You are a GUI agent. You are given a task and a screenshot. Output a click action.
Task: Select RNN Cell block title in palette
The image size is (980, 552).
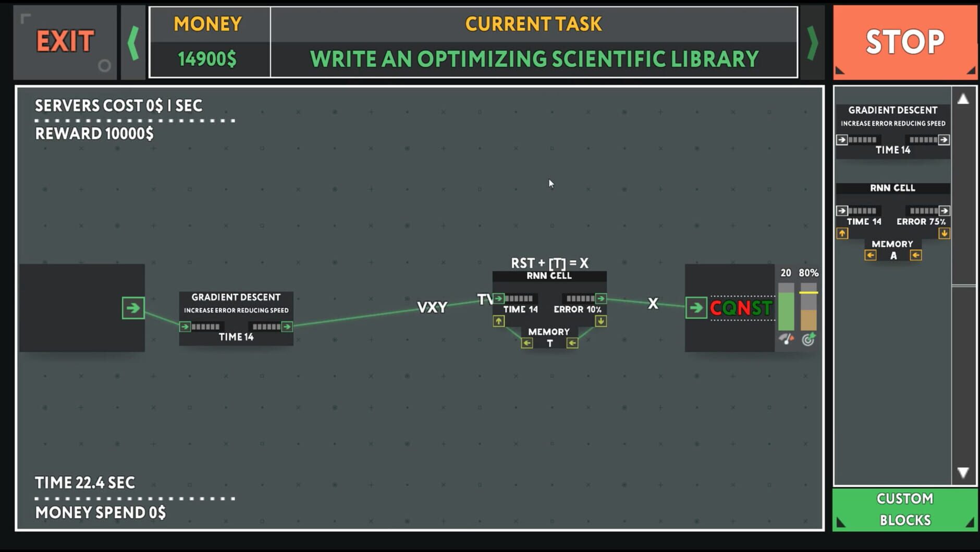[892, 188]
